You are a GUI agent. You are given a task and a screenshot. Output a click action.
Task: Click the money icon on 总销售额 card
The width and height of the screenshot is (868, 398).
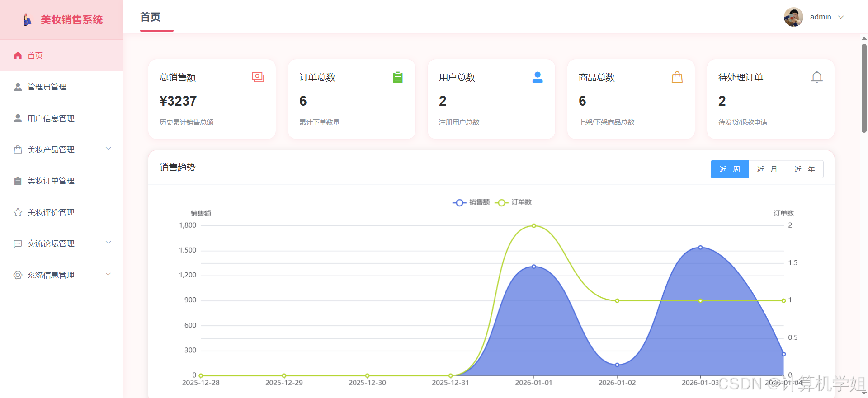point(258,77)
